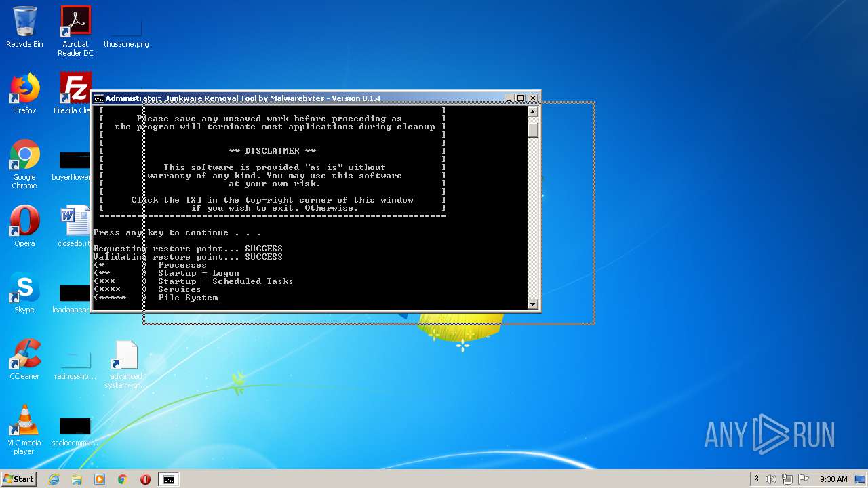Select the ratingssho desktop file

[75, 366]
